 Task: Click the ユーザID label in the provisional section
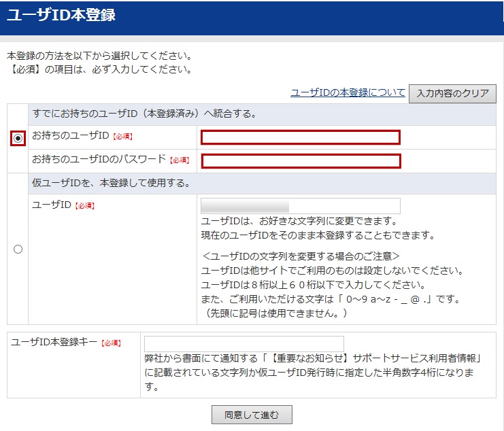point(52,205)
